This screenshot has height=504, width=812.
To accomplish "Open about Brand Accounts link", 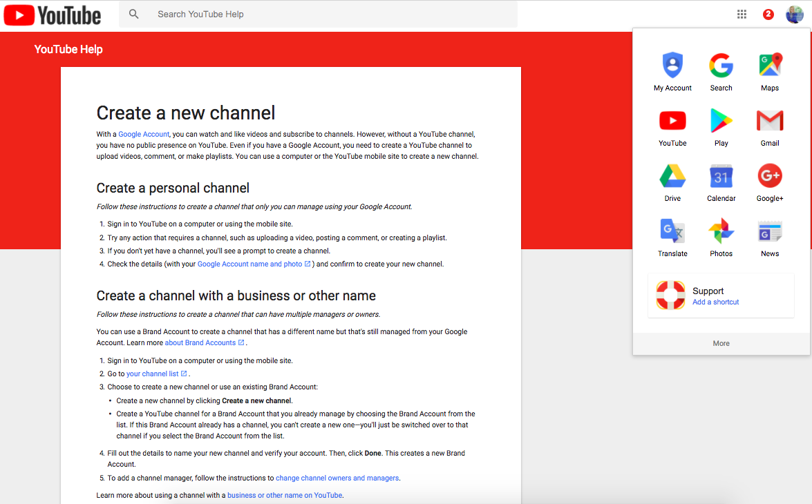I will pos(204,342).
